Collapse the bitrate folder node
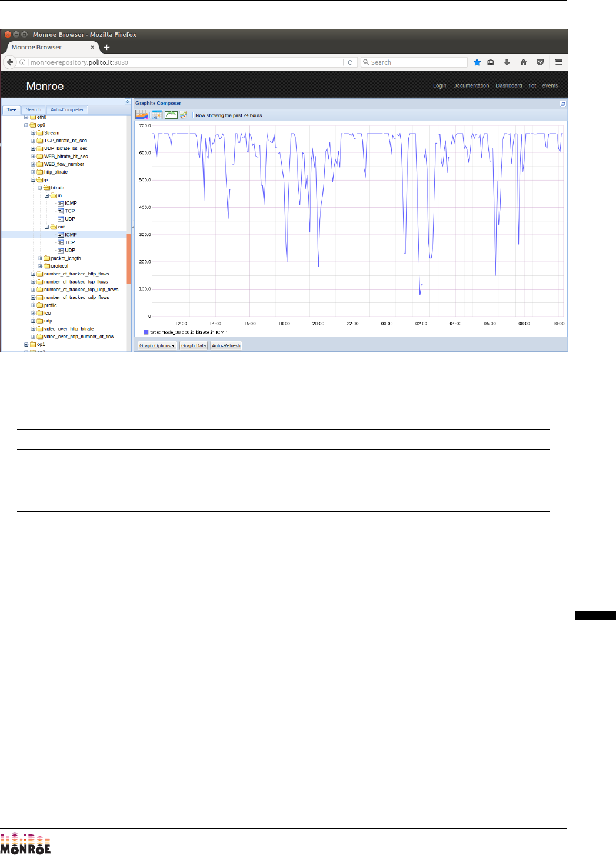Image resolution: width=616 pixels, height=855 pixels. point(40,188)
